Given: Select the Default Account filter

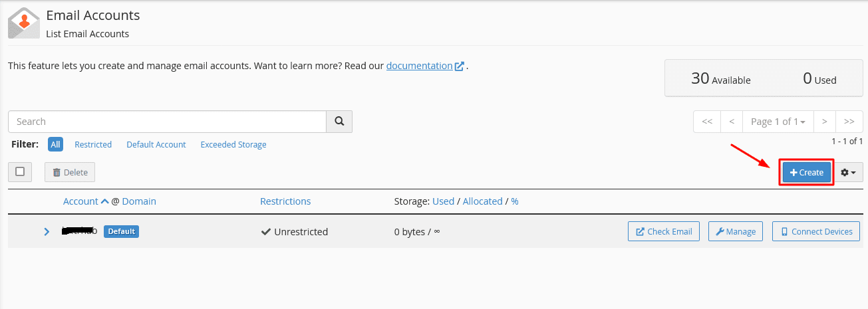Looking at the screenshot, I should click(x=156, y=144).
